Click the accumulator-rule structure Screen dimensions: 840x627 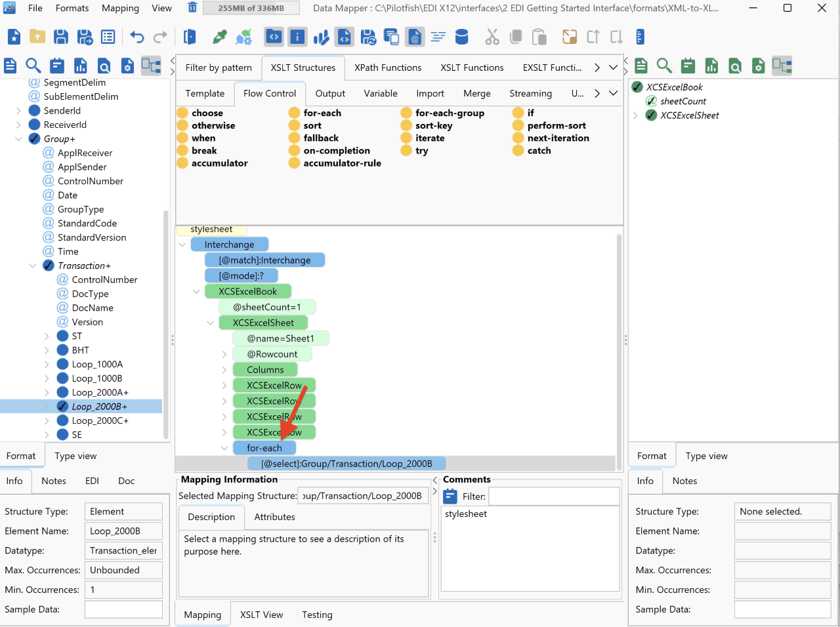click(x=335, y=163)
